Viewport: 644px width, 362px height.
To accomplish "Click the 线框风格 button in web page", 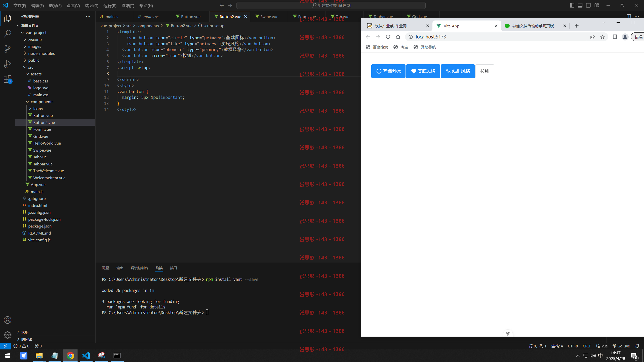I will coord(458,71).
